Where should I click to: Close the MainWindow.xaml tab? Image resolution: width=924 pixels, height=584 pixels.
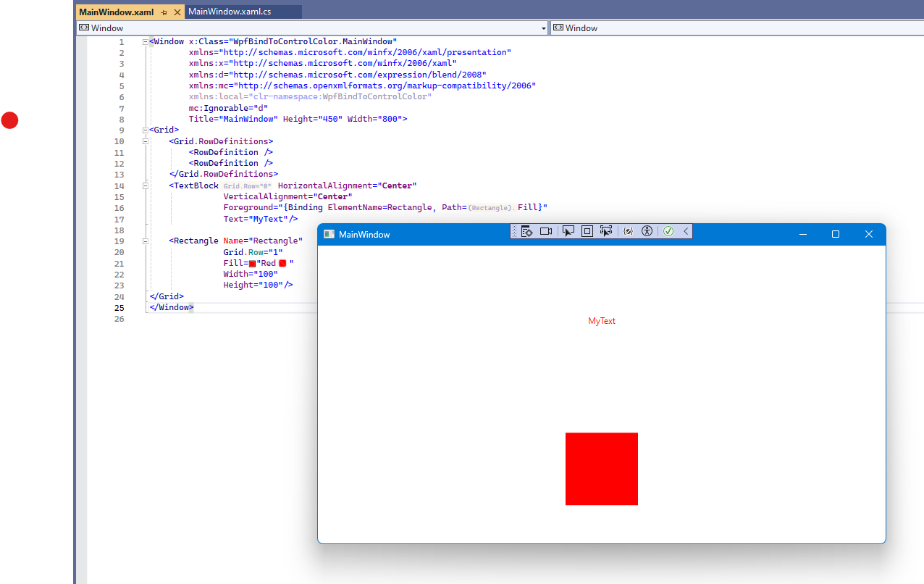tap(177, 12)
